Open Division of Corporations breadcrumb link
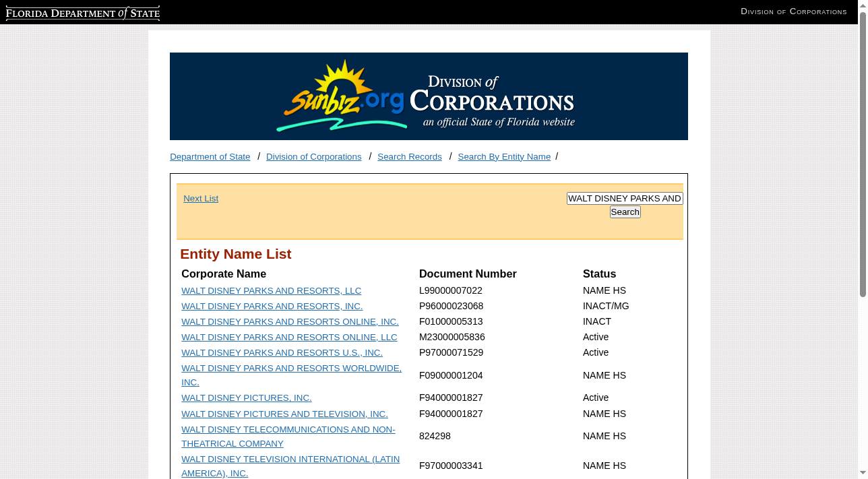Image resolution: width=868 pixels, height=479 pixels. [x=313, y=157]
